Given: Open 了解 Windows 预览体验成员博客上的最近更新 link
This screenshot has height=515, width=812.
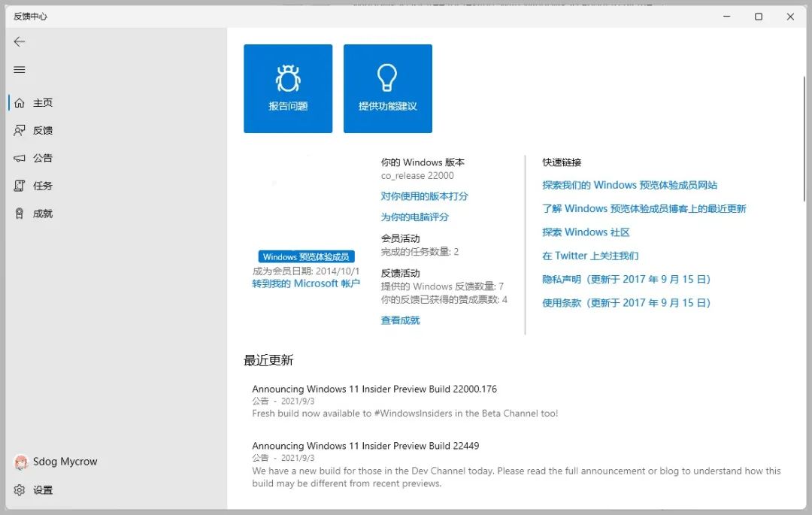Looking at the screenshot, I should click(x=644, y=208).
